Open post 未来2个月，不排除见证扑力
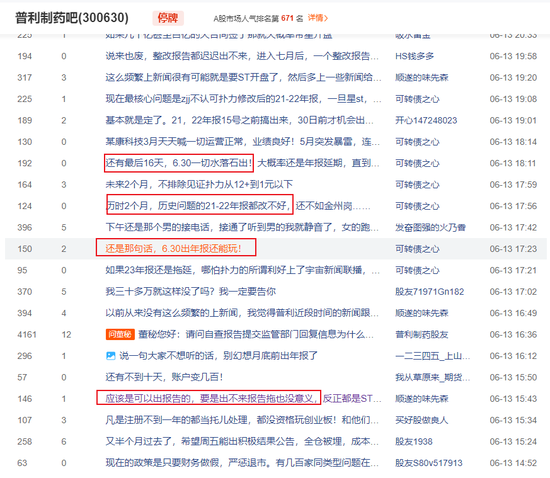Image resolution: width=550 pixels, height=478 pixels. 199,184
